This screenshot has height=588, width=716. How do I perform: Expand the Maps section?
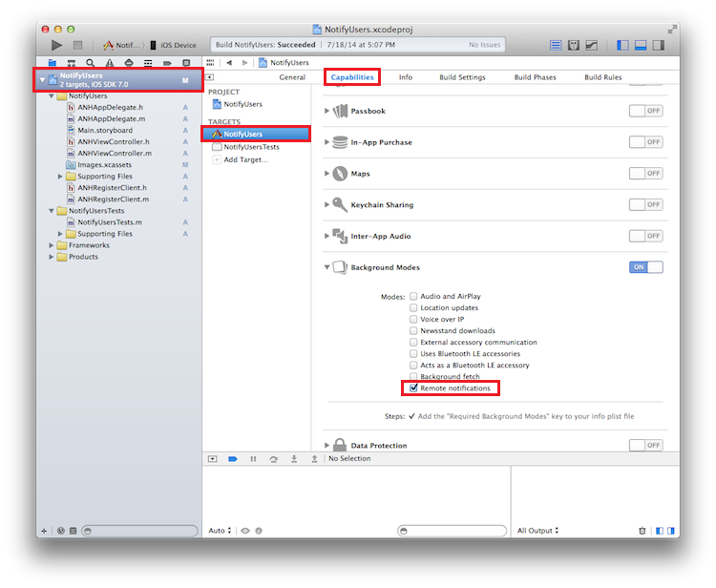click(x=326, y=174)
